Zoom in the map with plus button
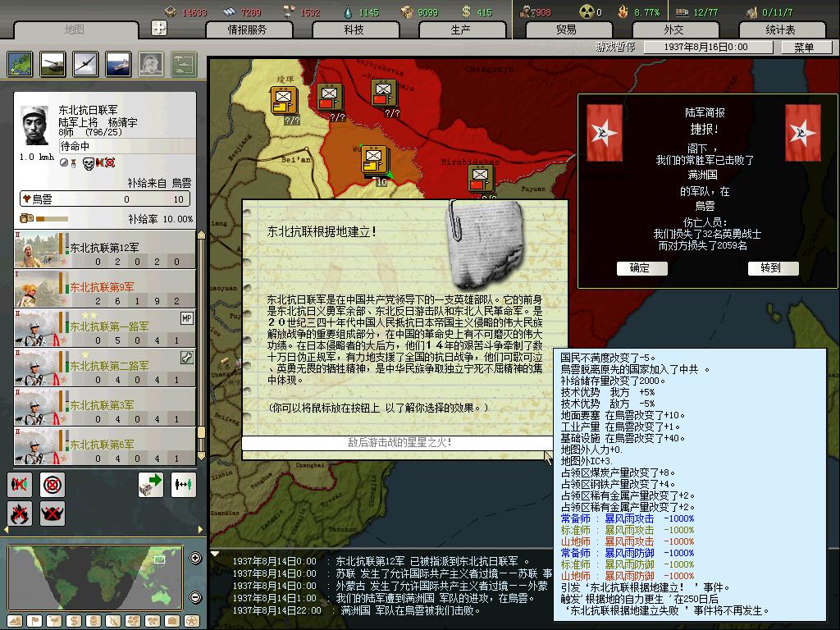840x630 pixels. click(x=196, y=558)
